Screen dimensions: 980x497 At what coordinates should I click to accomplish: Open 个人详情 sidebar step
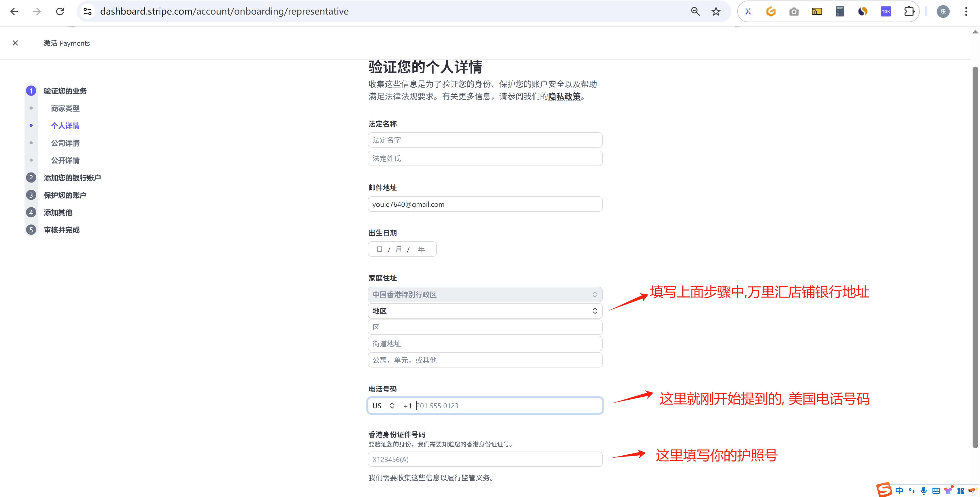(65, 126)
